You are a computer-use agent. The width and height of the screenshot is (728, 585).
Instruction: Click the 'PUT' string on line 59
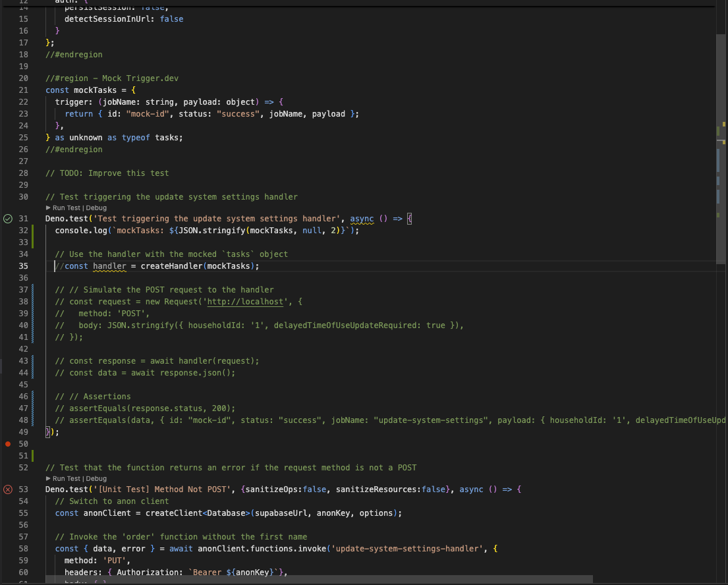point(114,561)
